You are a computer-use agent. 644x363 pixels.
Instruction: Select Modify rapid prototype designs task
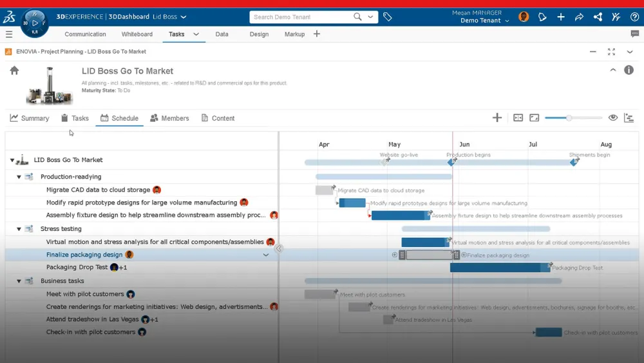(x=141, y=202)
